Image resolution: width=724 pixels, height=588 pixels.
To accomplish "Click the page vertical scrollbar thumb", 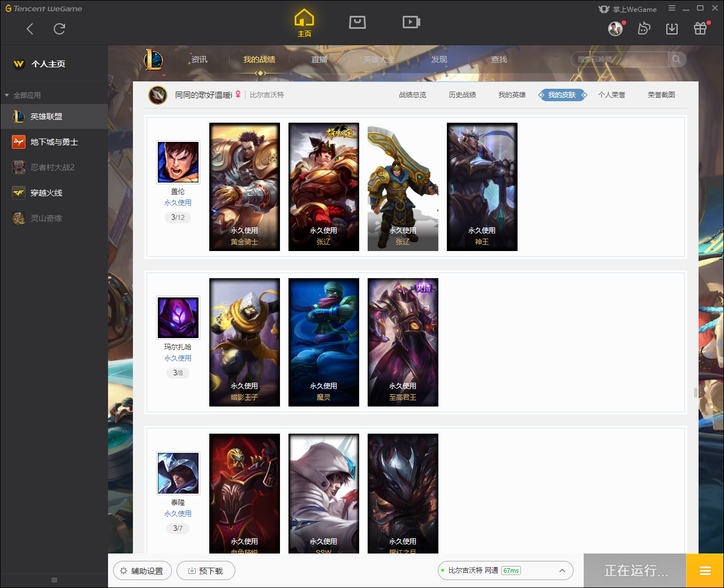I will coord(695,392).
